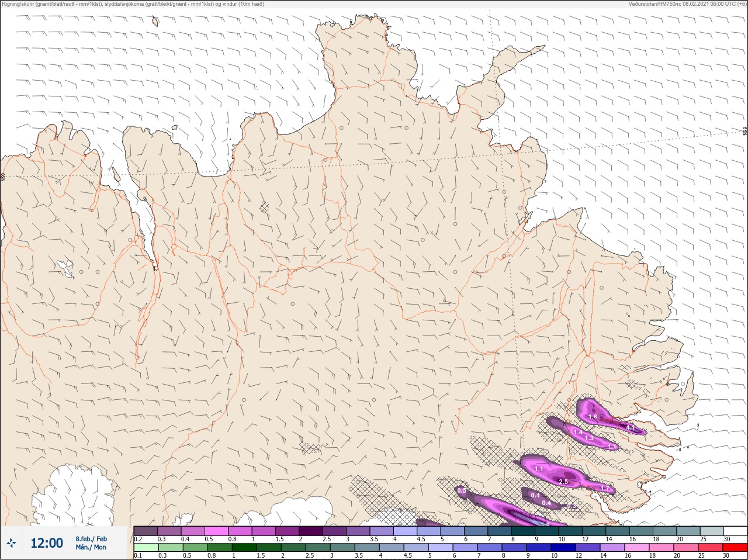Click the date label "8.feb./ Feb"
The width and height of the screenshot is (748, 560).
[x=91, y=538]
